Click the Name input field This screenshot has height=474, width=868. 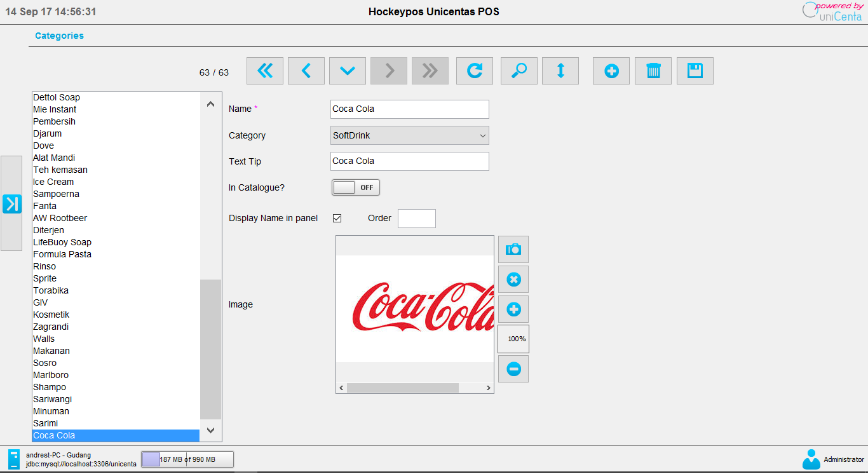[410, 109]
